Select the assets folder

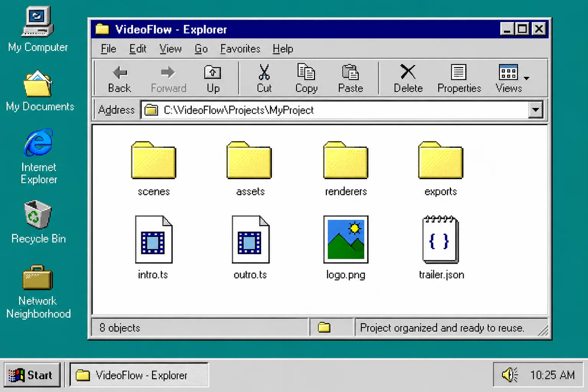click(250, 169)
